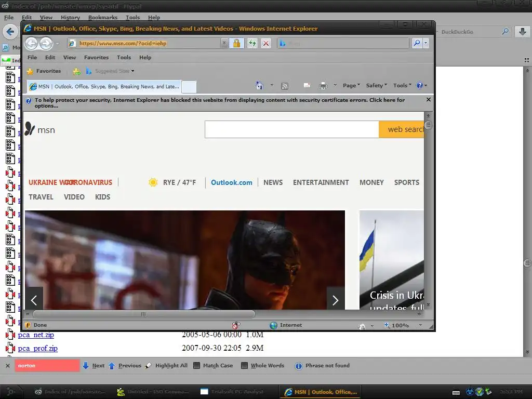The image size is (532, 399).
Task: Open IE View menu
Action: click(x=70, y=57)
